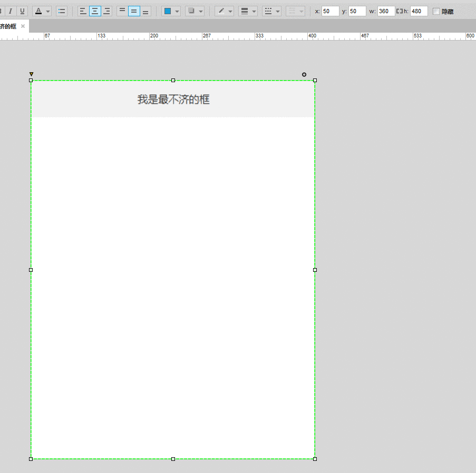This screenshot has width=476, height=473.
Task: Click the greyed-out arrow style icon
Action: [x=292, y=11]
